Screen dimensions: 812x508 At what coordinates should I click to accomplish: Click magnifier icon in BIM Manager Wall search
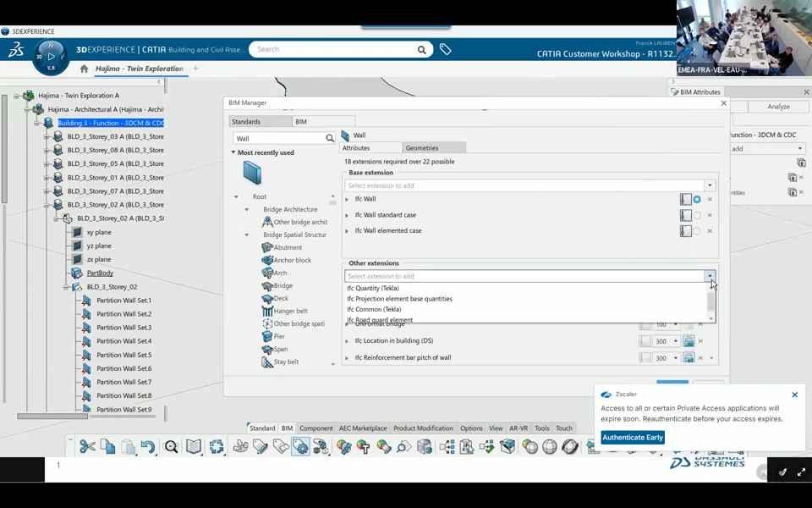coord(330,138)
